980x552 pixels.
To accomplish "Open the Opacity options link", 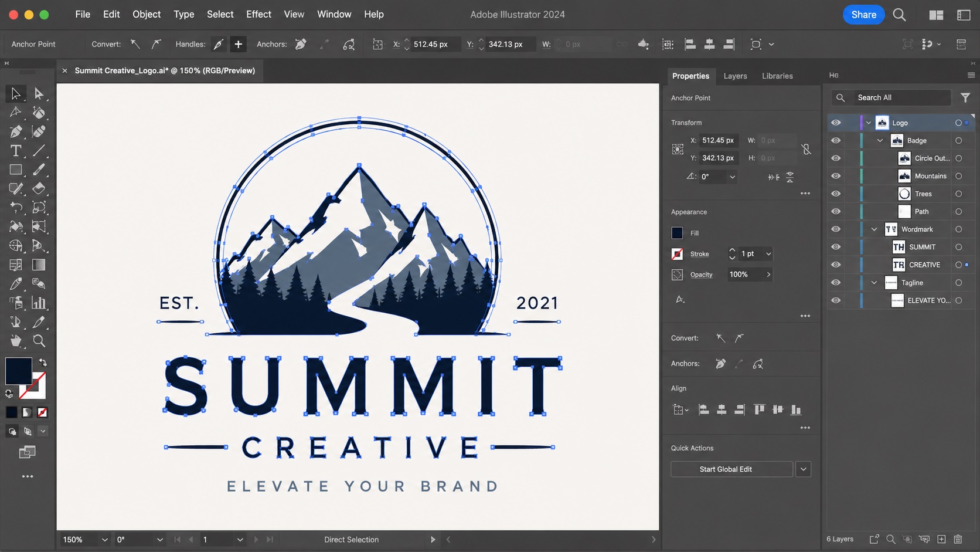I will pos(701,275).
